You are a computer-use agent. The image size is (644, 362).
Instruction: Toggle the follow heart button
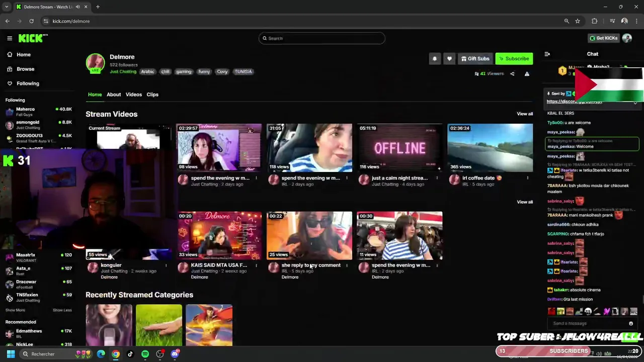pos(449,59)
